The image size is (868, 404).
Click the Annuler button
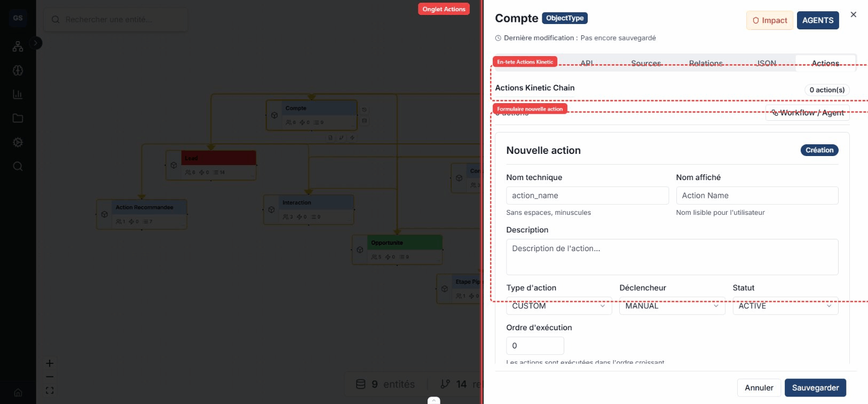click(759, 388)
